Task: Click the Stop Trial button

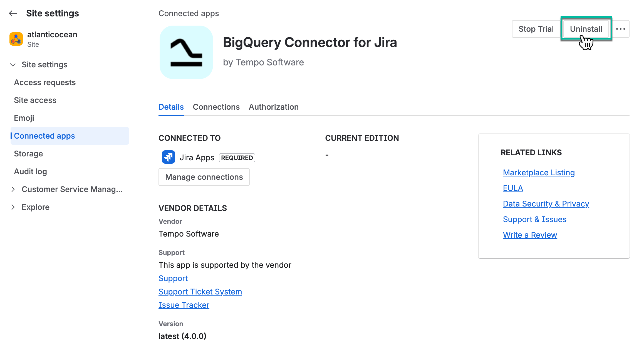Action: (536, 29)
